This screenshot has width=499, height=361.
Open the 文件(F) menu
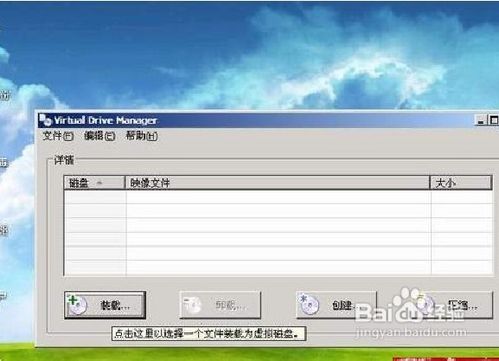(58, 136)
